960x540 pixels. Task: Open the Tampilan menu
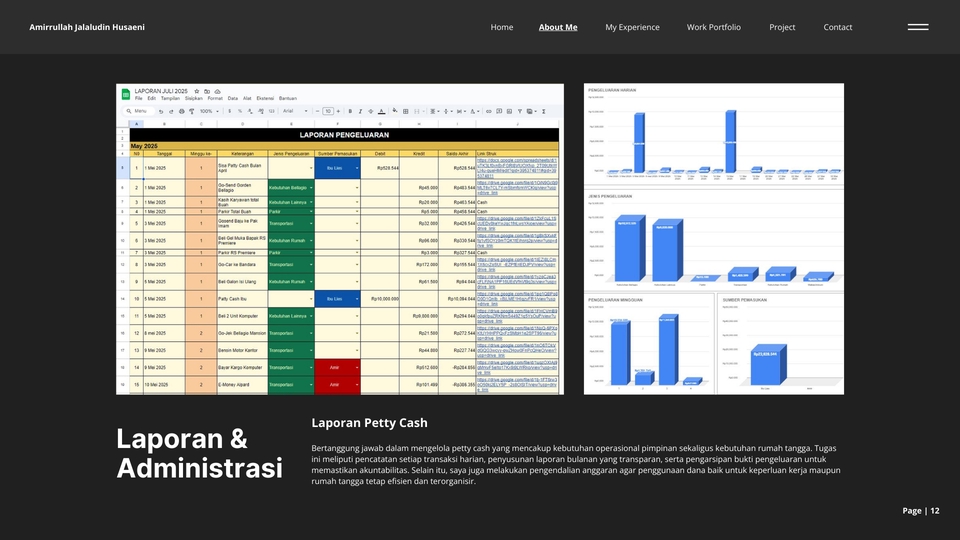(x=170, y=98)
